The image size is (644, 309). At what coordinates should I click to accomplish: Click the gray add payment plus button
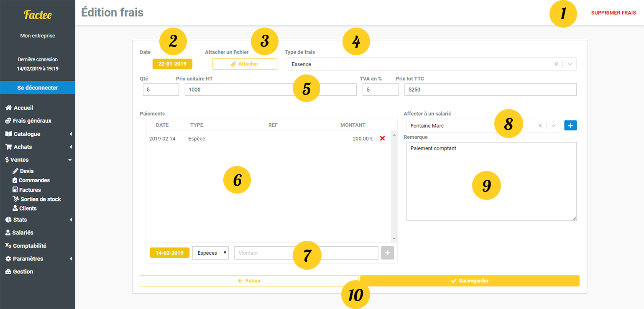(x=387, y=253)
